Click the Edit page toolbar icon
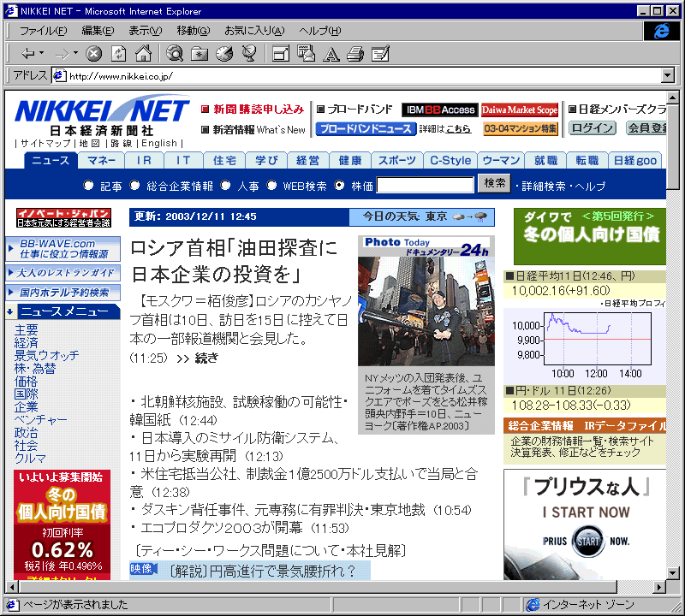Viewport: 685px width, 616px height. pyautogui.click(x=380, y=54)
